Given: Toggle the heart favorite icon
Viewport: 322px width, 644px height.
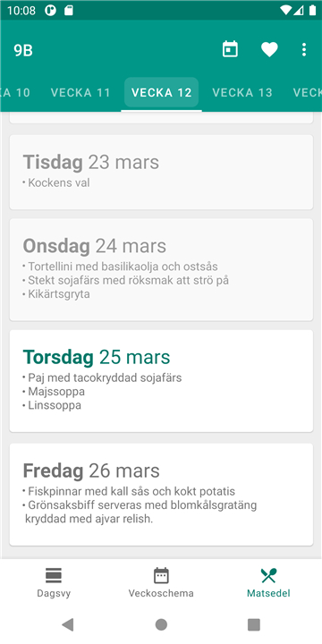Looking at the screenshot, I should point(269,50).
